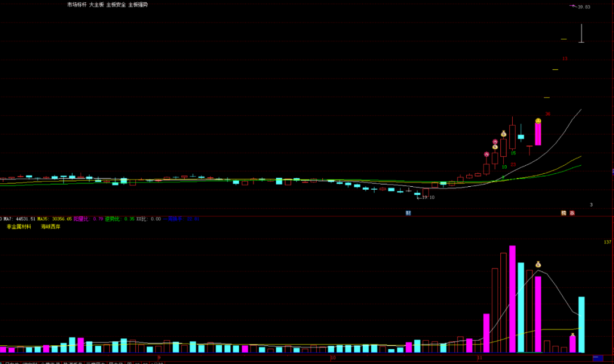Viewport: 614px width, 364px height.
Task: Click the smiley face marker above magenta candle
Action: click(538, 121)
